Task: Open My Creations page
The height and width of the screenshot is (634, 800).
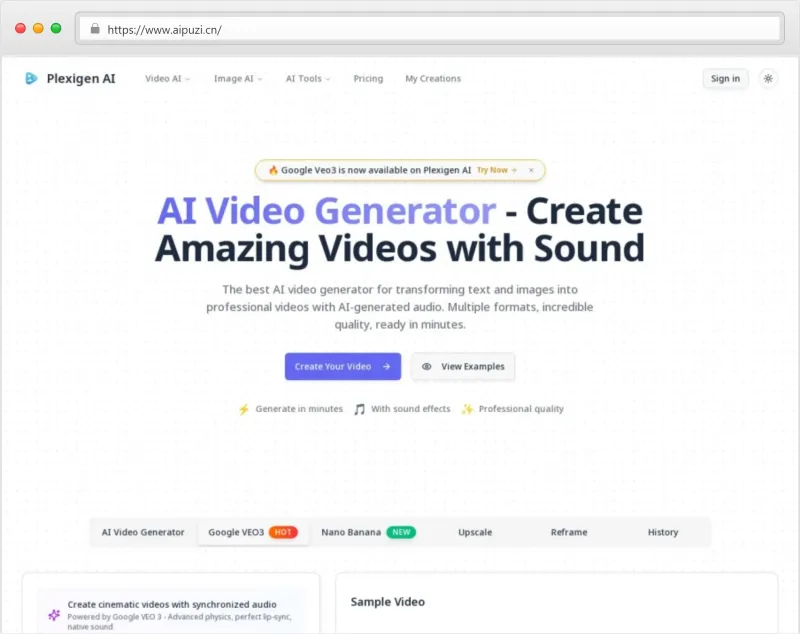Action: tap(433, 79)
